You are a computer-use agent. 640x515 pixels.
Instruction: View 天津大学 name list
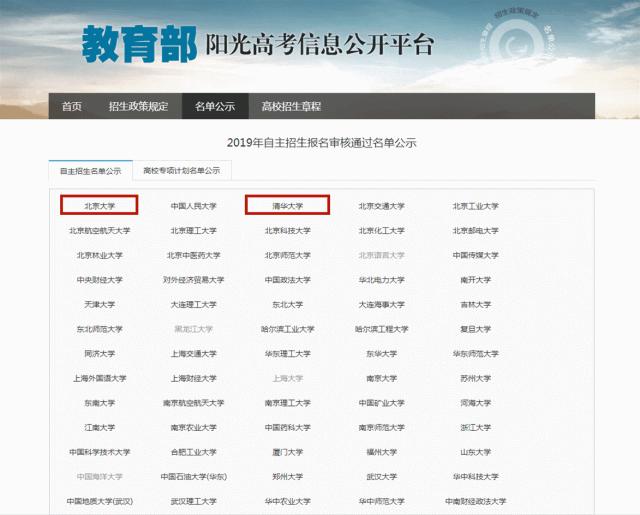click(x=100, y=304)
